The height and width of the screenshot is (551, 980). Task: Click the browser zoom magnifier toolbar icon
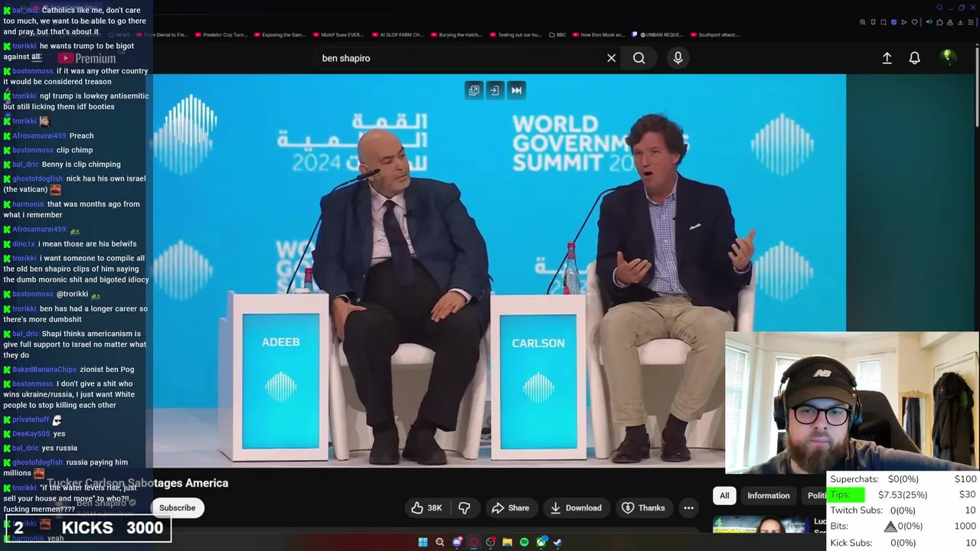[x=863, y=22]
